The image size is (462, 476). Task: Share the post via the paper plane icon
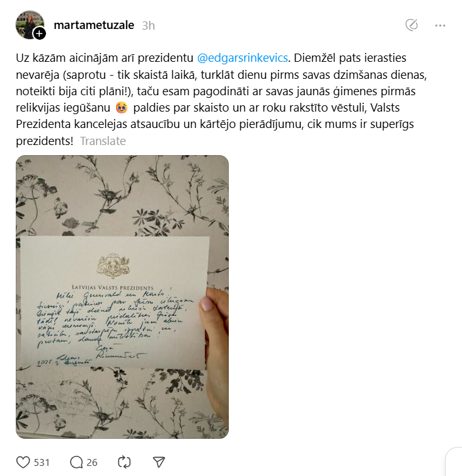click(x=159, y=462)
